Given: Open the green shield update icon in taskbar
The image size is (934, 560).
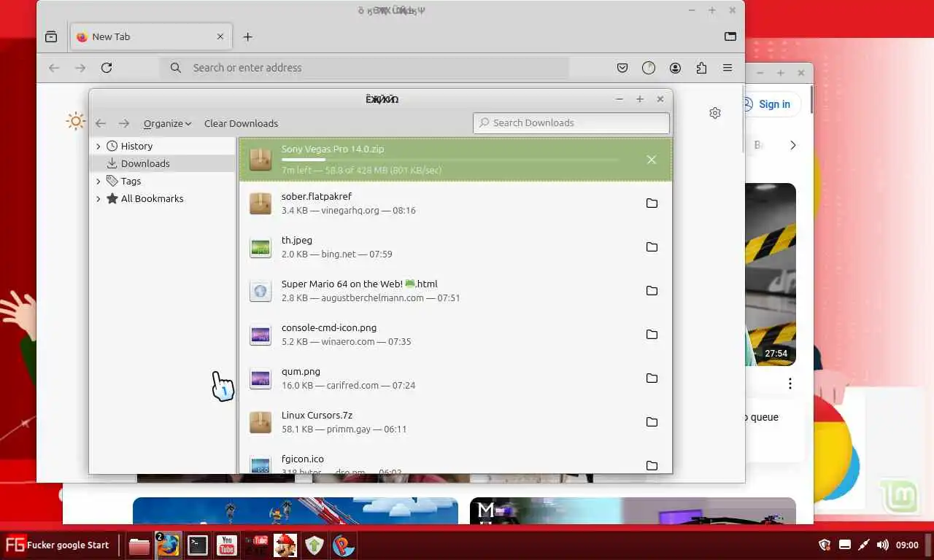Looking at the screenshot, I should [x=314, y=545].
